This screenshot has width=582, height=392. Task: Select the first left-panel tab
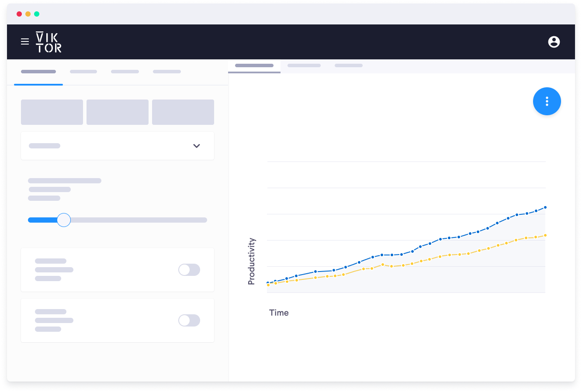coord(38,72)
